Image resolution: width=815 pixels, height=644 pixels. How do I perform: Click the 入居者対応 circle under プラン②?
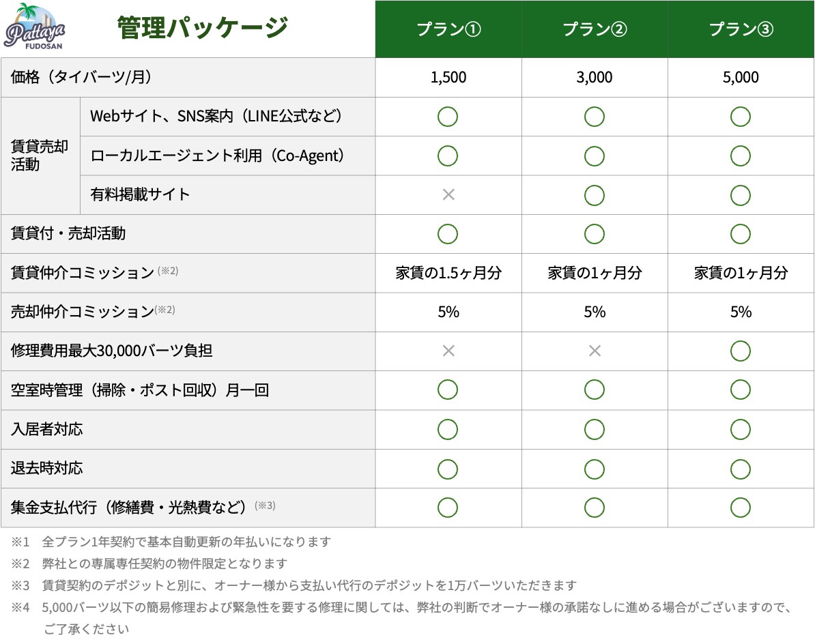pos(594,430)
